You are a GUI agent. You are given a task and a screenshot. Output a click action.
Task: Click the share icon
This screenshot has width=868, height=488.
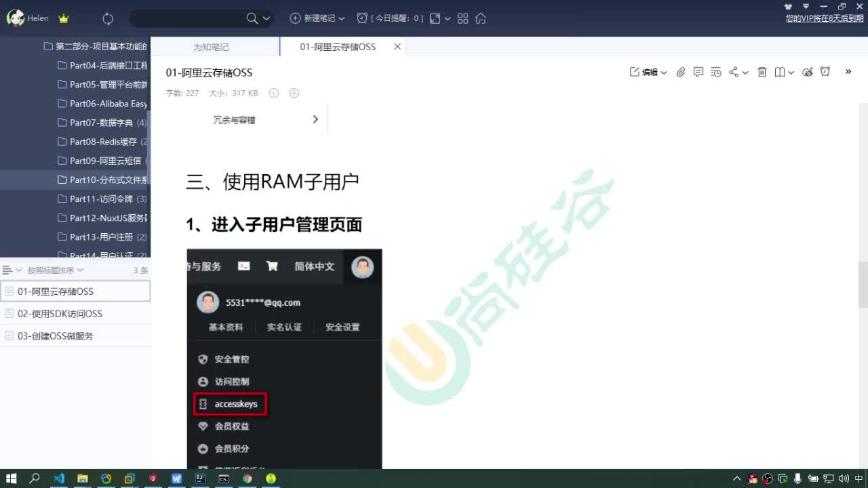[x=734, y=72]
